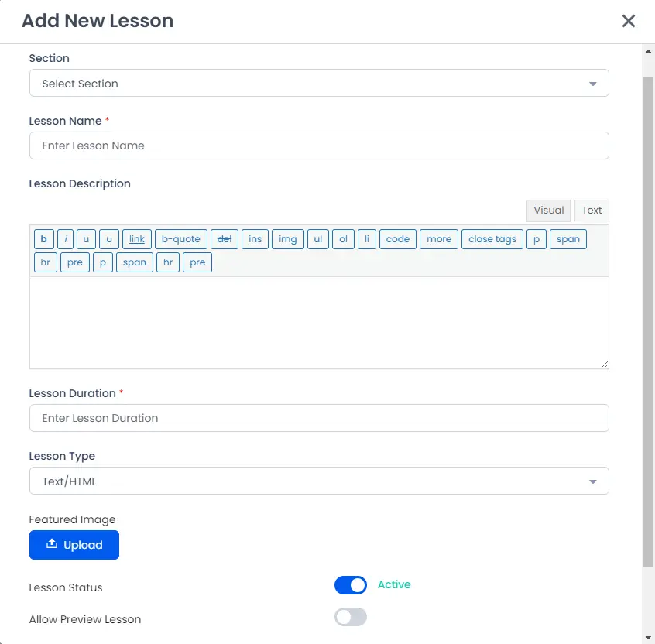This screenshot has height=644, width=655.
Task: Insert an image with img button
Action: (287, 239)
